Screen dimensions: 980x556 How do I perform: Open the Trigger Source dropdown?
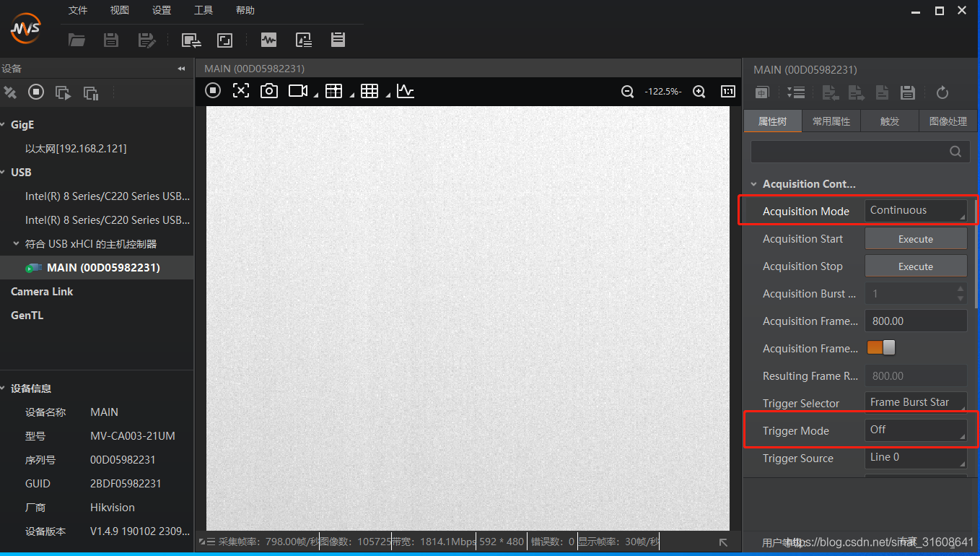click(916, 458)
